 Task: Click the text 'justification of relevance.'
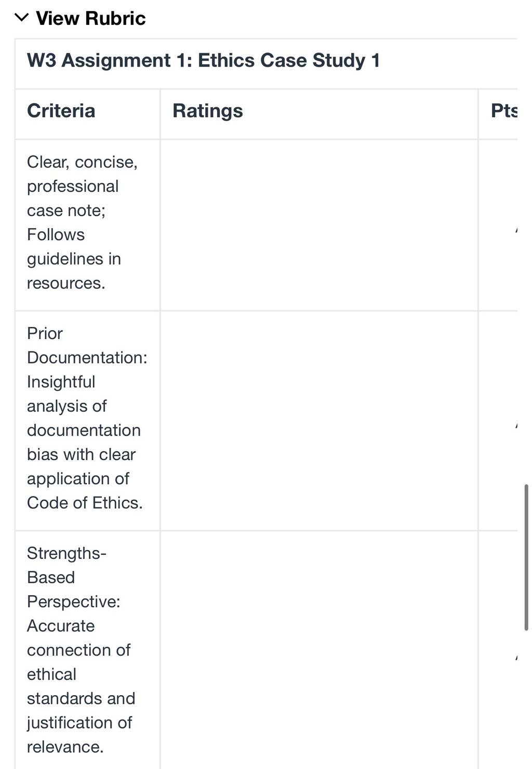coord(79,735)
